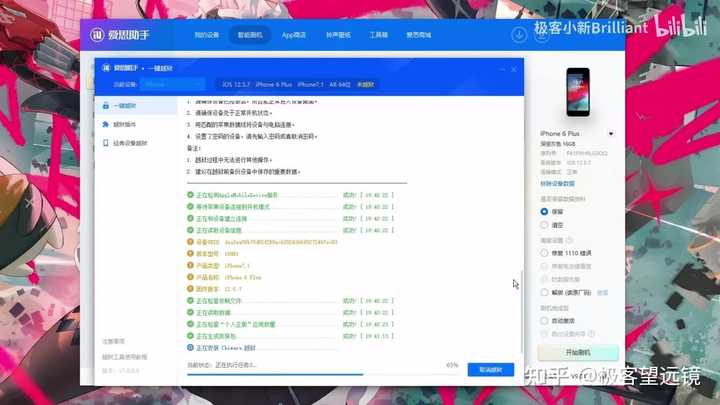720x405 pixels.
Task: Click blue progress icon on Chimera install row
Action: click(190, 348)
